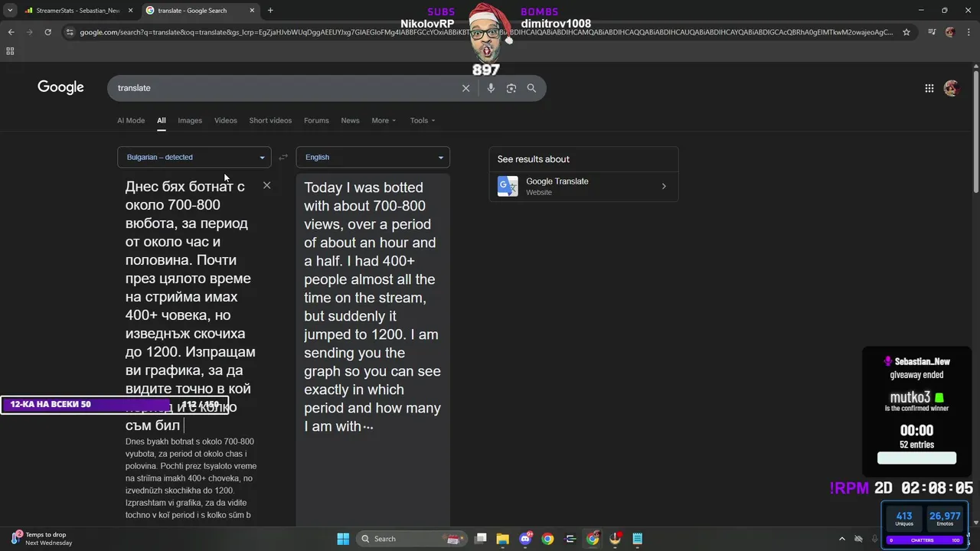This screenshot has width=980, height=551.
Task: Follow the chevron on Google Translate card
Action: 664,186
